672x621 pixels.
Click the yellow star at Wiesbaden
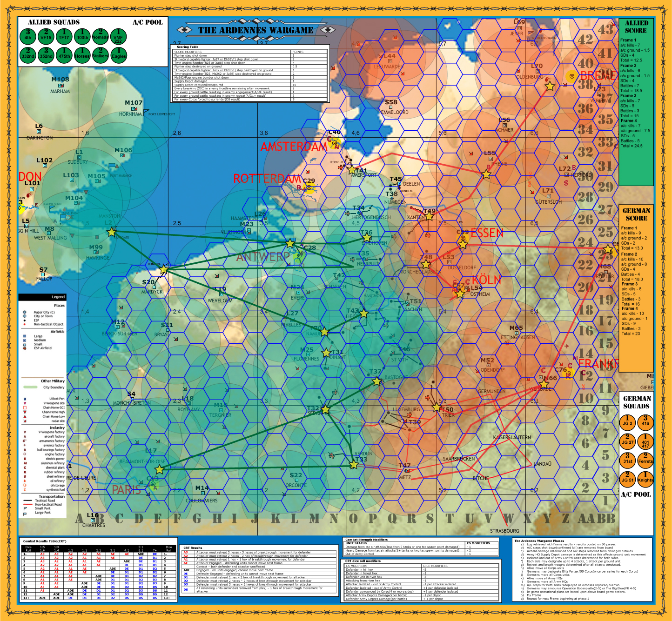click(x=544, y=385)
